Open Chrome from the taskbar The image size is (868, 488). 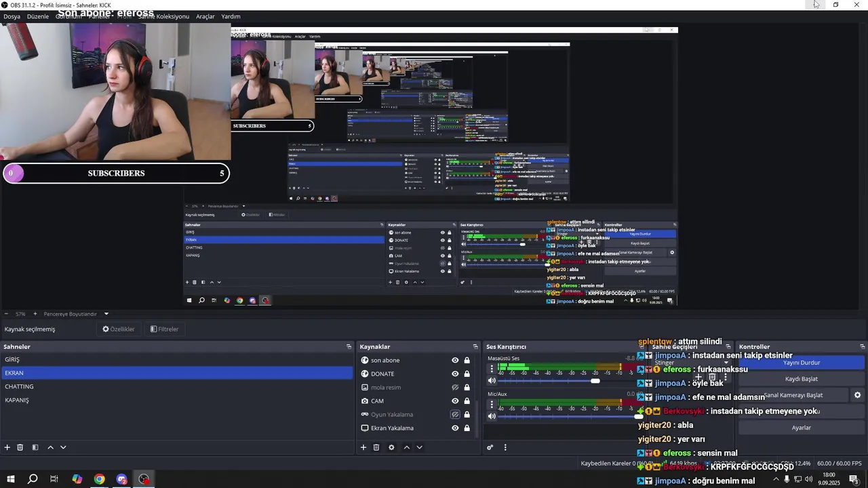tap(99, 479)
